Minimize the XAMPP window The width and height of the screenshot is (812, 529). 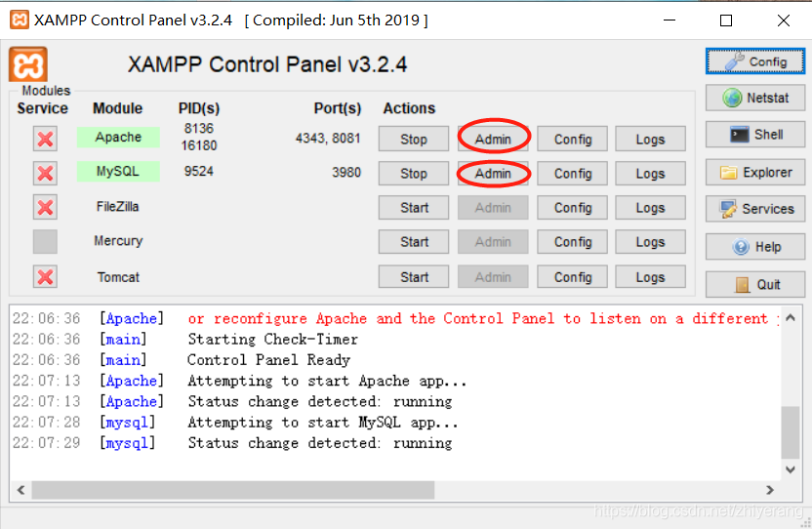[670, 20]
